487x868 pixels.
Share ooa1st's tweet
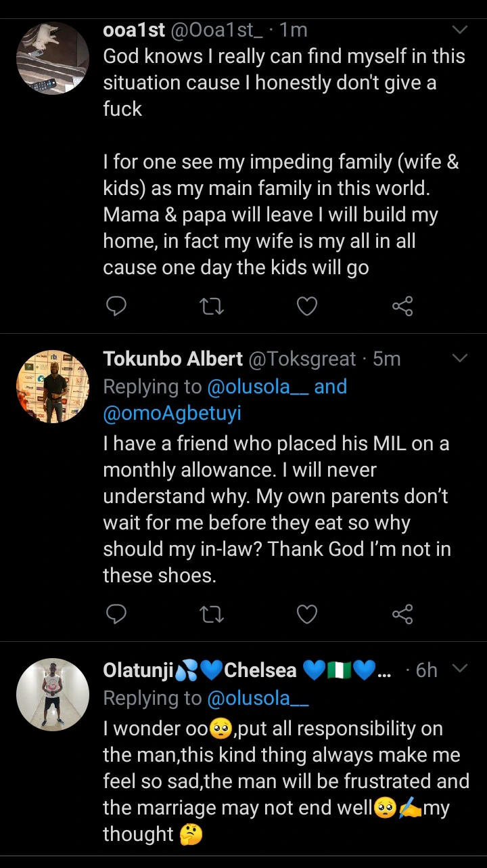[402, 307]
